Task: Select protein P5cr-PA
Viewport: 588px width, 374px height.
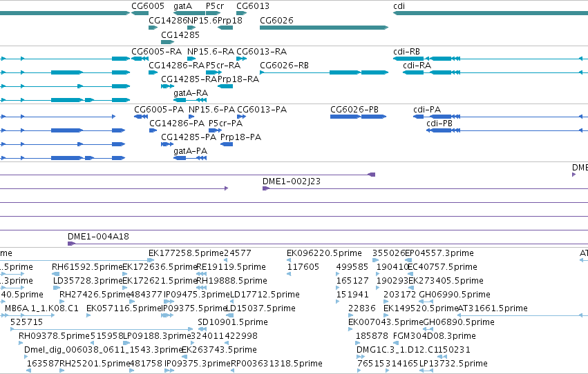Action: [x=225, y=123]
